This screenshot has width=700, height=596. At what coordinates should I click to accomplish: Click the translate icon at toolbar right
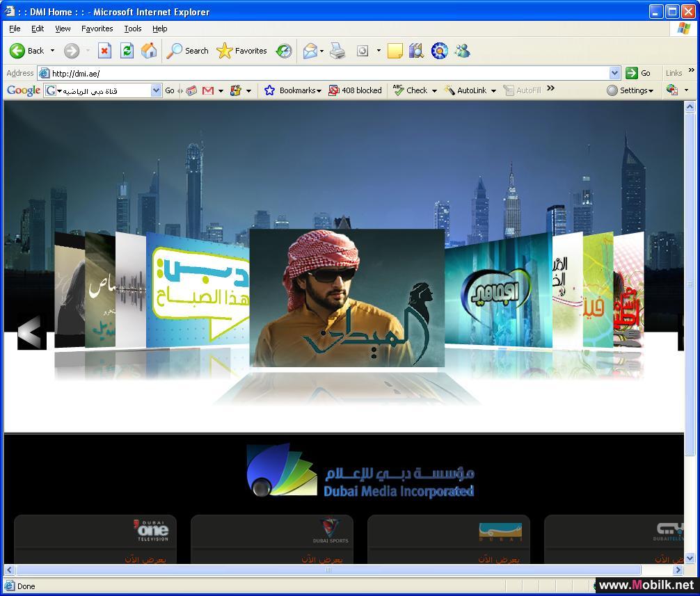[672, 90]
